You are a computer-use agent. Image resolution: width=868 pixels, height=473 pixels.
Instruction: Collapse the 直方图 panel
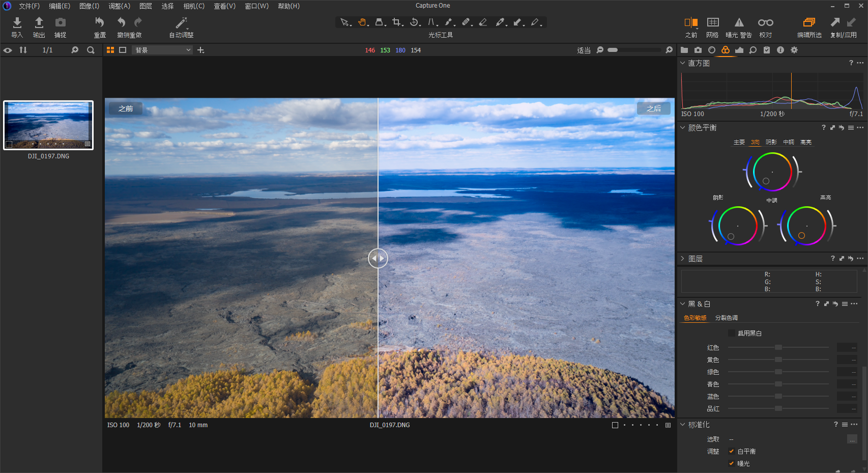coord(683,63)
